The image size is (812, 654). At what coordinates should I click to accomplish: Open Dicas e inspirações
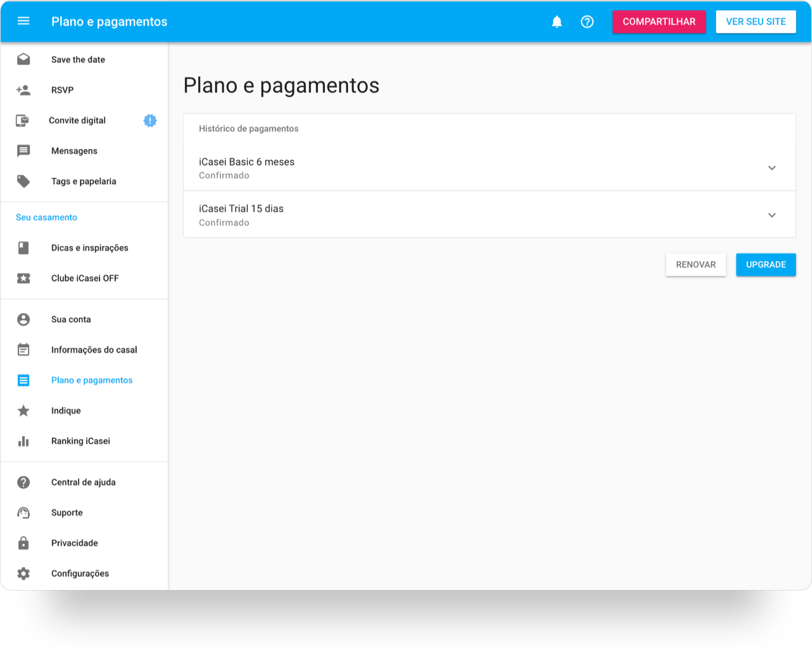click(84, 248)
